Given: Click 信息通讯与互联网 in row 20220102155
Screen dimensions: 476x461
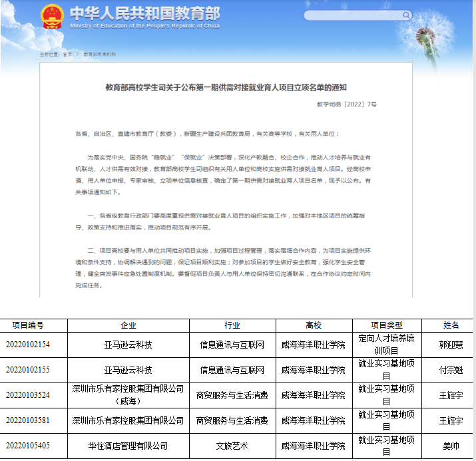Looking at the screenshot, I should [232, 370].
